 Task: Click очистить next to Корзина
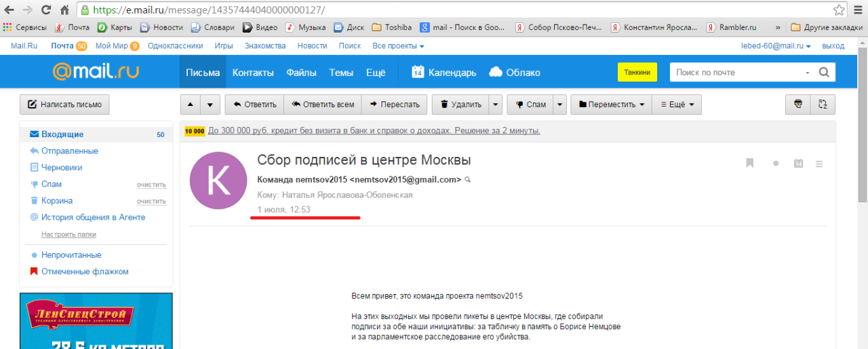(x=151, y=201)
